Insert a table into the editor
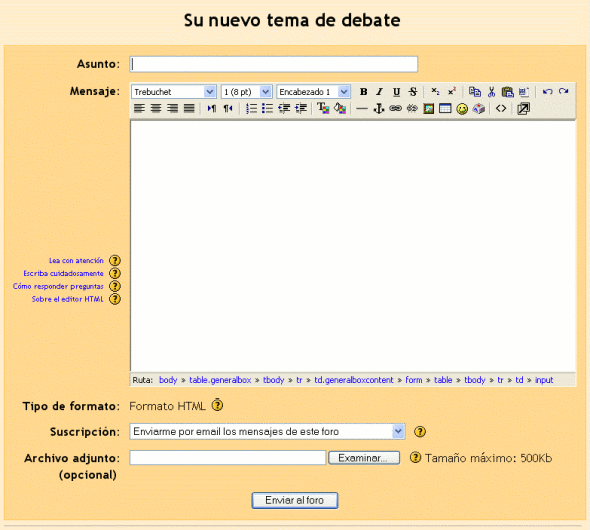The height and width of the screenshot is (530, 590). (445, 109)
